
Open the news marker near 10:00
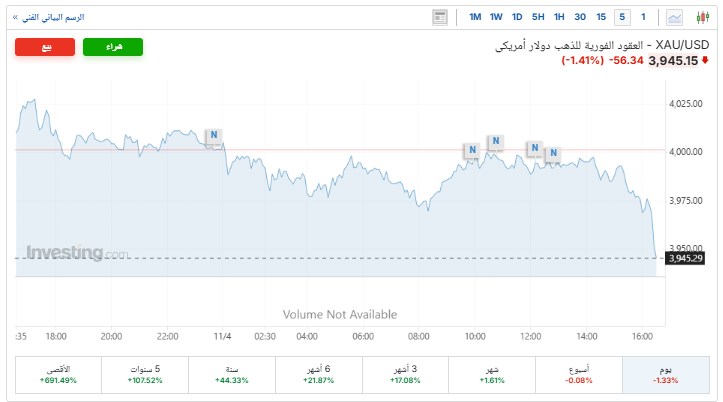(471, 151)
